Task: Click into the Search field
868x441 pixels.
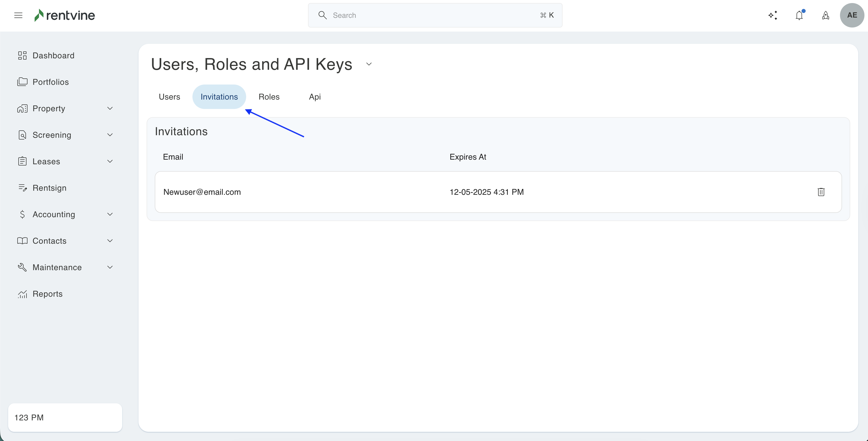Action: coord(435,15)
